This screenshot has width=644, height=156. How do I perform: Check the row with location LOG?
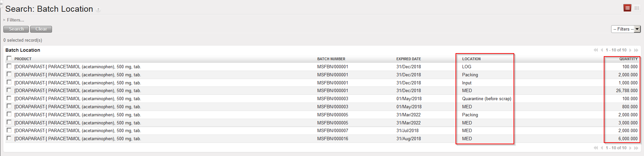[9, 66]
